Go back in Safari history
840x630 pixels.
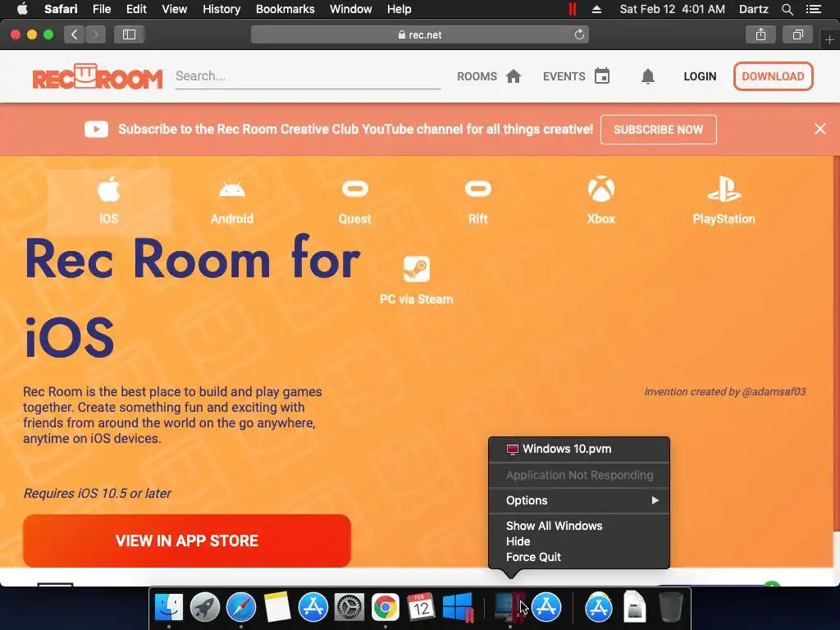pyautogui.click(x=75, y=34)
